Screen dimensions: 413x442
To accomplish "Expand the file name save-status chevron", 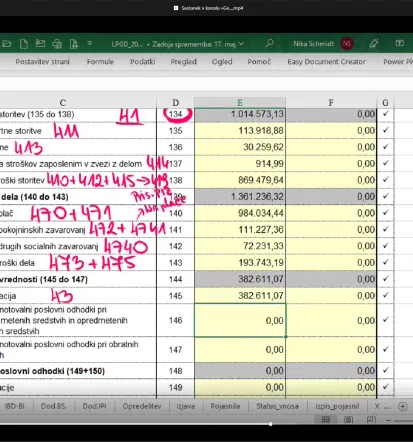I will 242,44.
